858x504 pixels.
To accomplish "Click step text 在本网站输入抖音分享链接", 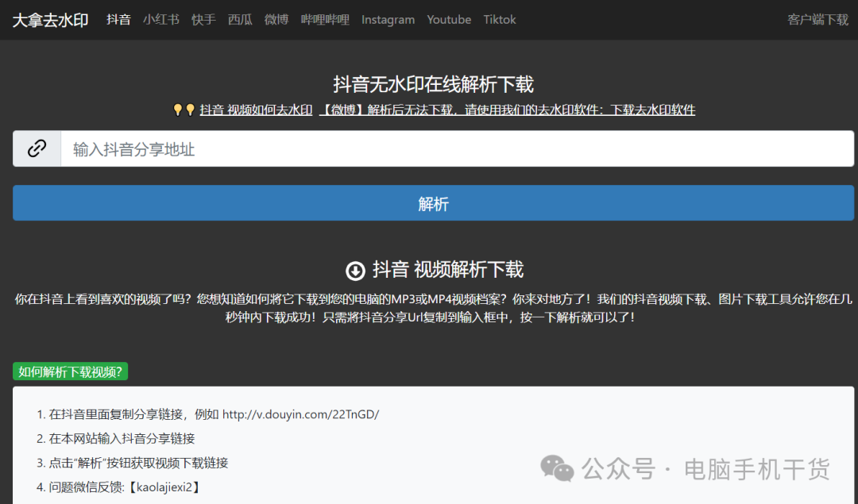I will point(122,438).
